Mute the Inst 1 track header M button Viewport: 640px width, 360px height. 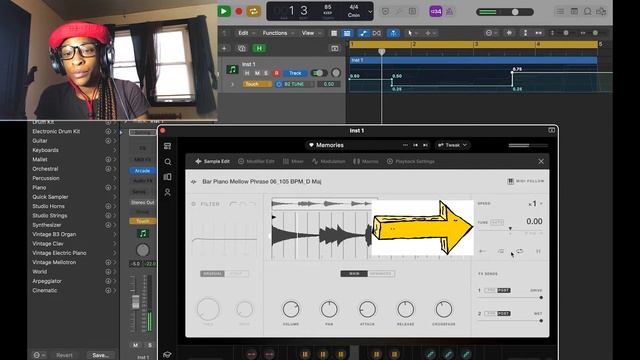pos(257,73)
